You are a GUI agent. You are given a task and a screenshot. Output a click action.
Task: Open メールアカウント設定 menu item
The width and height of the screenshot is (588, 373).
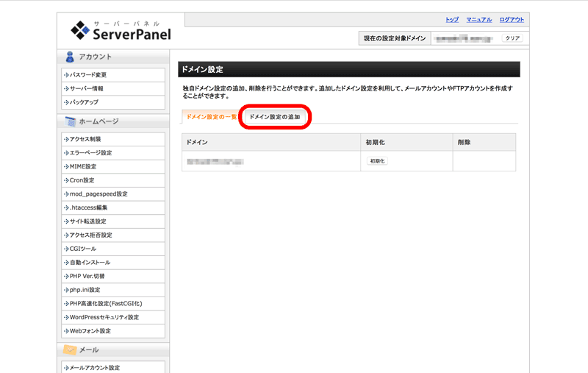(113, 367)
